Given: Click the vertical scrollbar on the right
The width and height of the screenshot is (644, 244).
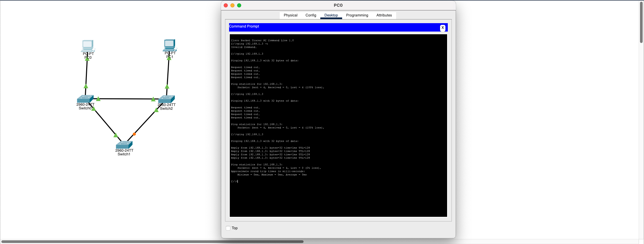Looking at the screenshot, I should click(x=641, y=22).
